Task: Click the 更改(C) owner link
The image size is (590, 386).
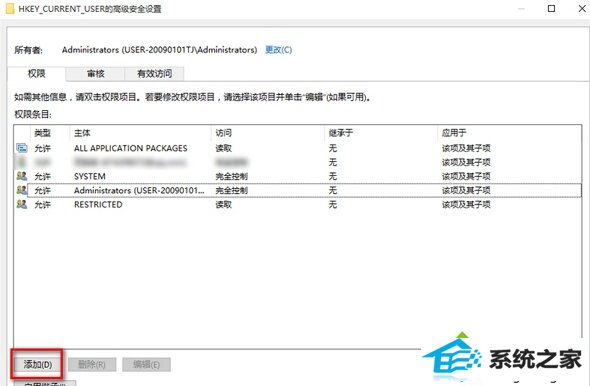Action: point(278,50)
